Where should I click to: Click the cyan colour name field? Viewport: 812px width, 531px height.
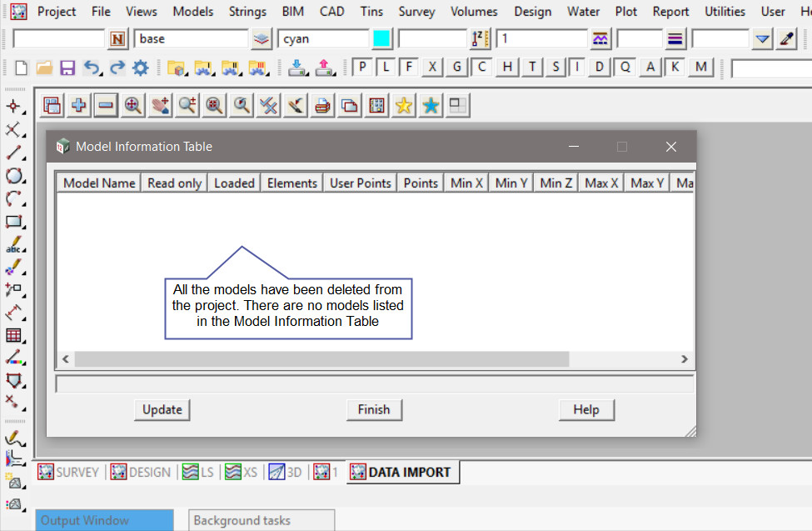tap(324, 39)
